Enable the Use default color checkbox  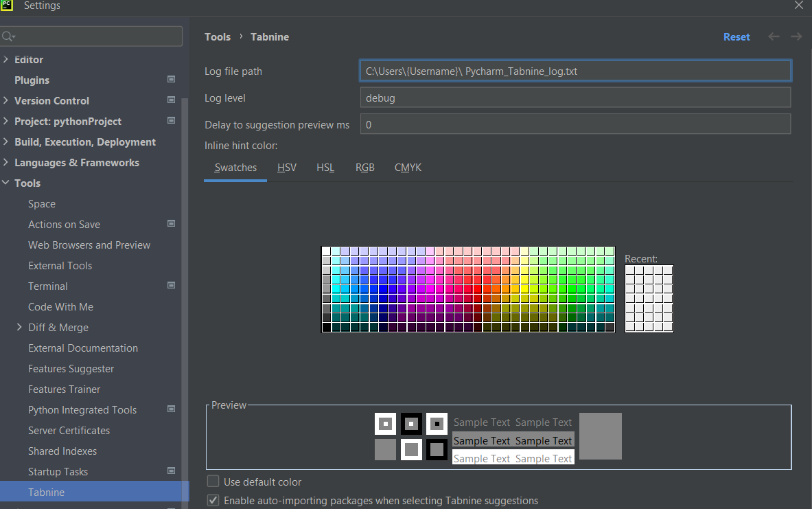[213, 482]
